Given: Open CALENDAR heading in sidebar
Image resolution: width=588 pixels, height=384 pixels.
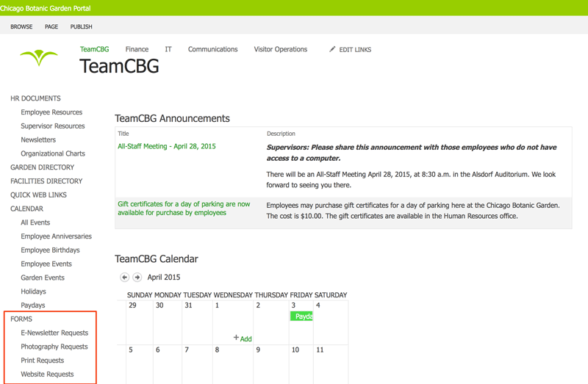Looking at the screenshot, I should 26,209.
